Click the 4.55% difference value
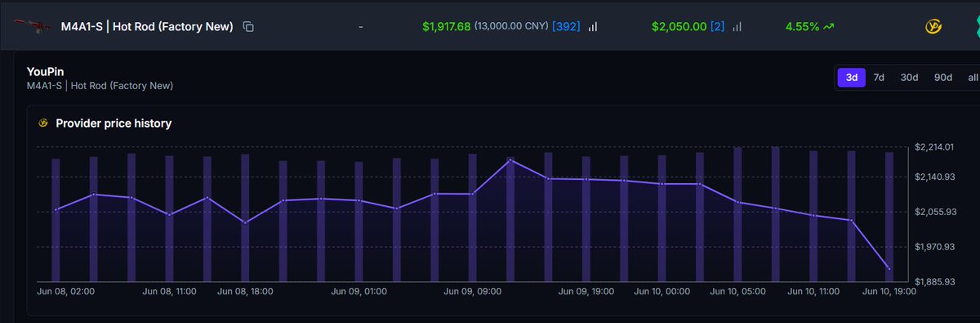Viewport: 980px width, 323px height. [x=801, y=27]
